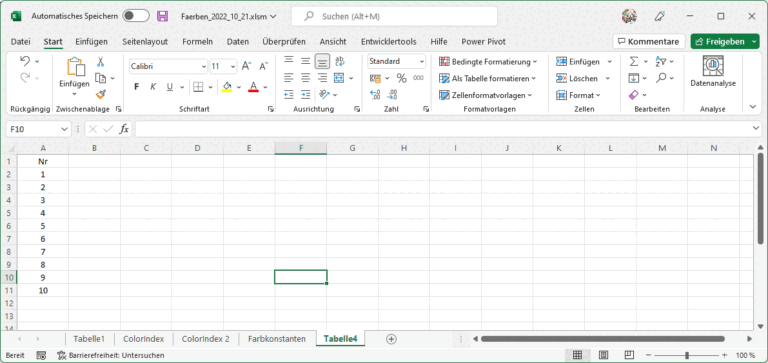Open the Bedingte Formatierung dropdown
Screen dimensions: 768x363
488,62
